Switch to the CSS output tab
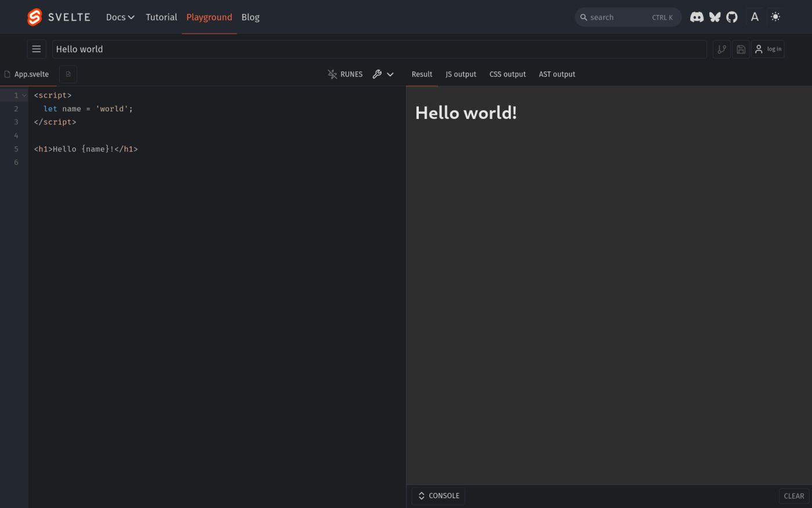 (507, 74)
